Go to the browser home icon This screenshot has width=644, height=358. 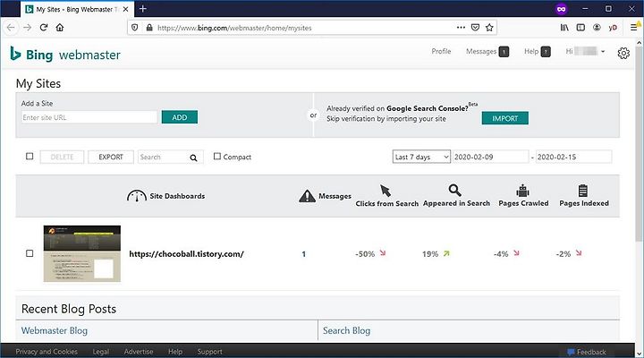(x=60, y=28)
